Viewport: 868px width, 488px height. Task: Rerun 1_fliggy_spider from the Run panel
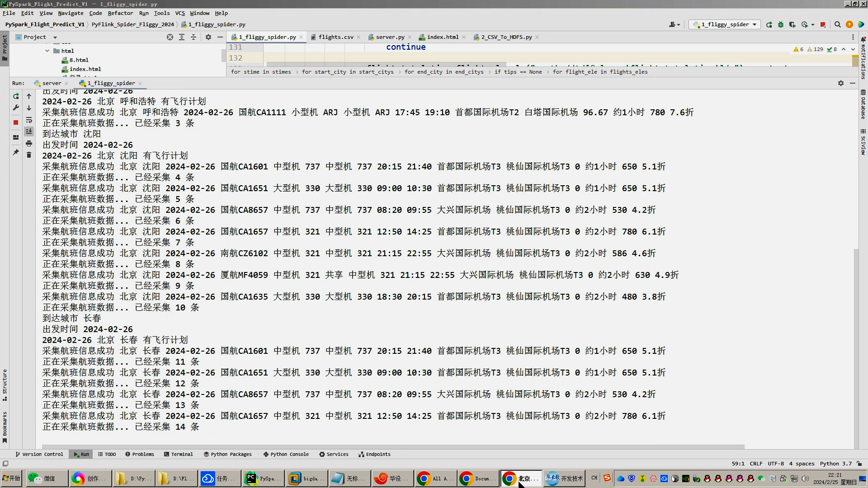pos(16,96)
